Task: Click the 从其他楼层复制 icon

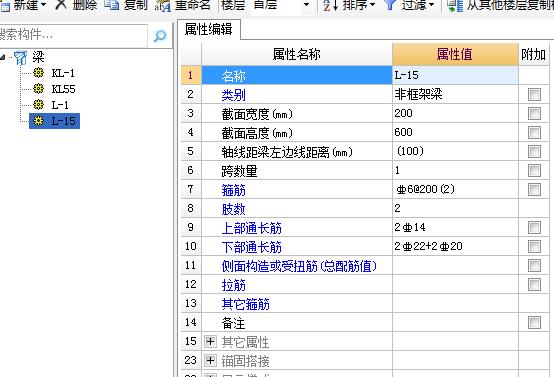Action: coord(455,5)
